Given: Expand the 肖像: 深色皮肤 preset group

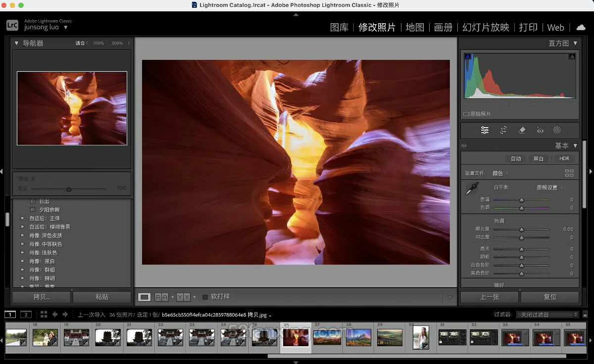Looking at the screenshot, I should click(x=23, y=235).
